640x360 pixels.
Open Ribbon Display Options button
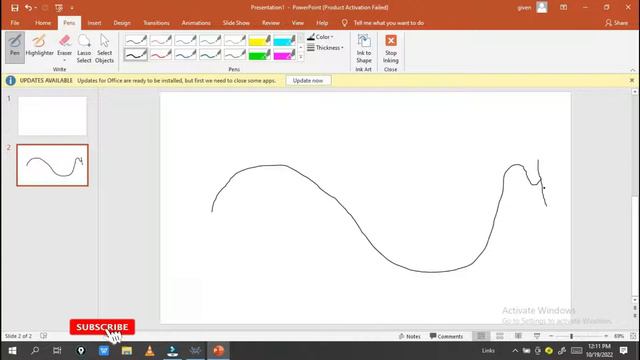click(x=563, y=7)
